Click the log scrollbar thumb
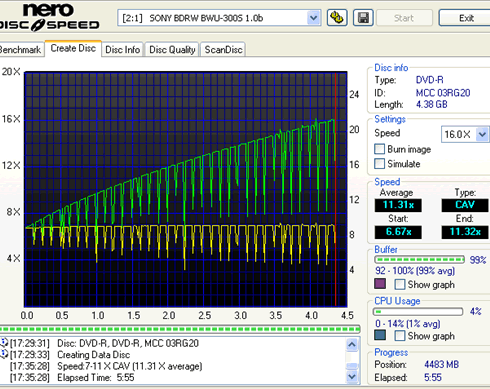This screenshot has width=490, height=389. click(x=352, y=366)
